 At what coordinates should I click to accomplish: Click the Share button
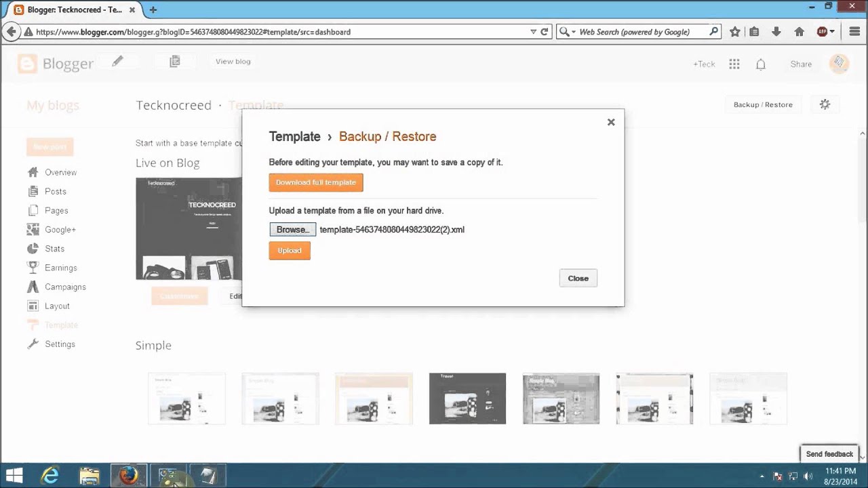[801, 64]
